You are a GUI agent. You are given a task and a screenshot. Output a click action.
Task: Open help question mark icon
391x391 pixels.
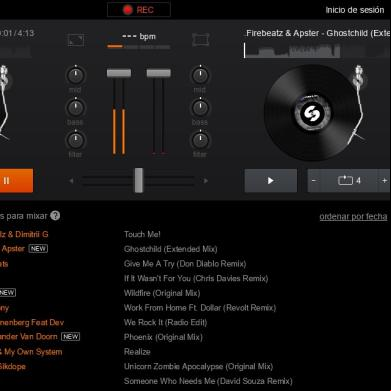point(55,216)
